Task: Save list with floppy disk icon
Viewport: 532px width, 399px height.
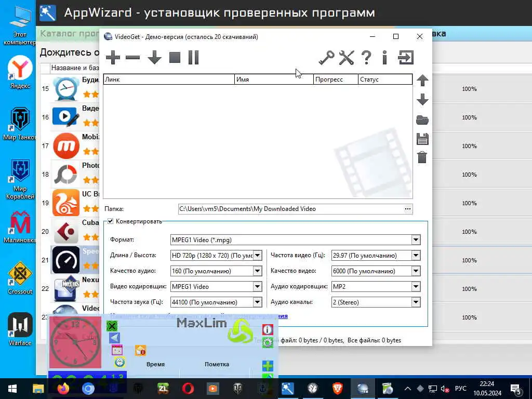Action: [x=422, y=139]
